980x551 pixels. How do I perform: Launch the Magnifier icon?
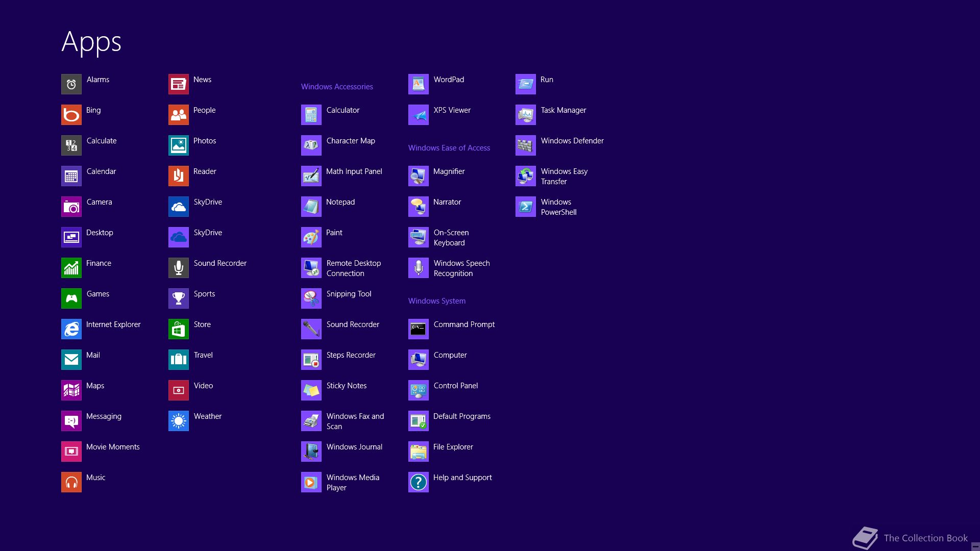[x=419, y=176]
